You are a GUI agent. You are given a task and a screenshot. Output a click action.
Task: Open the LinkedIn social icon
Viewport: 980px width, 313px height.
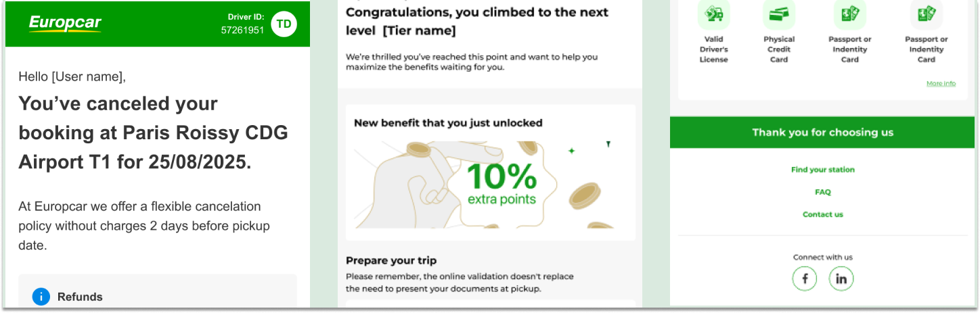point(841,279)
